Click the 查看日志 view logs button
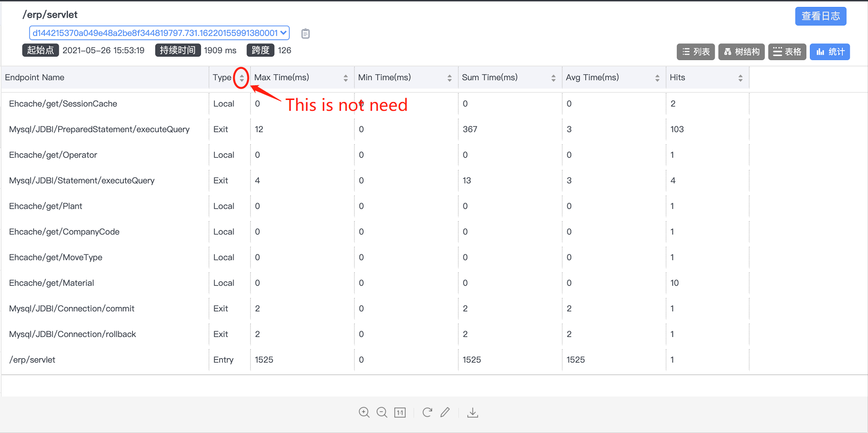The height and width of the screenshot is (433, 868). [821, 16]
